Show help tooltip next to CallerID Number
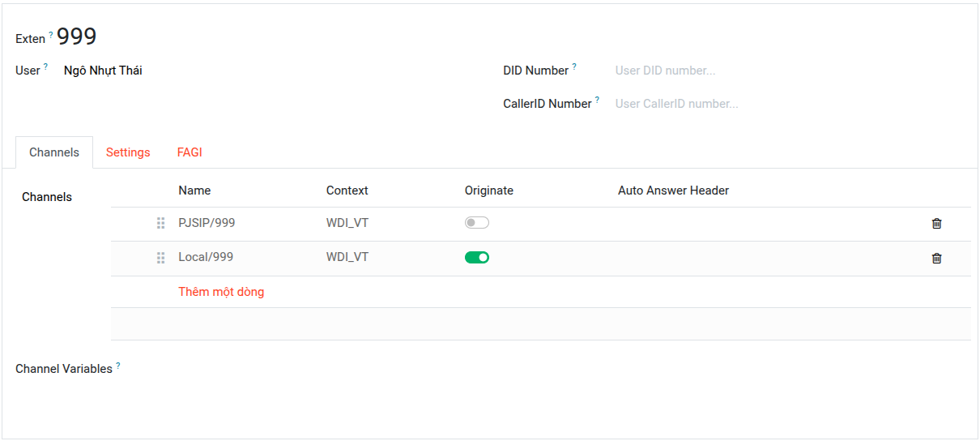 click(597, 100)
